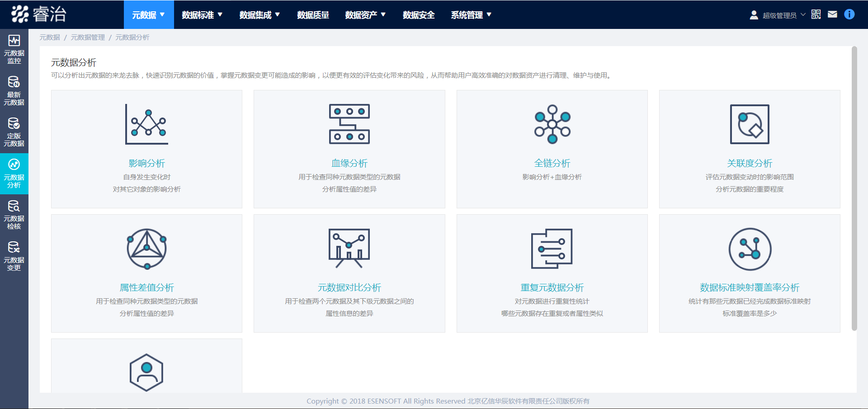
Task: Click the 属性差值分析 triangle icon
Action: [x=146, y=249]
